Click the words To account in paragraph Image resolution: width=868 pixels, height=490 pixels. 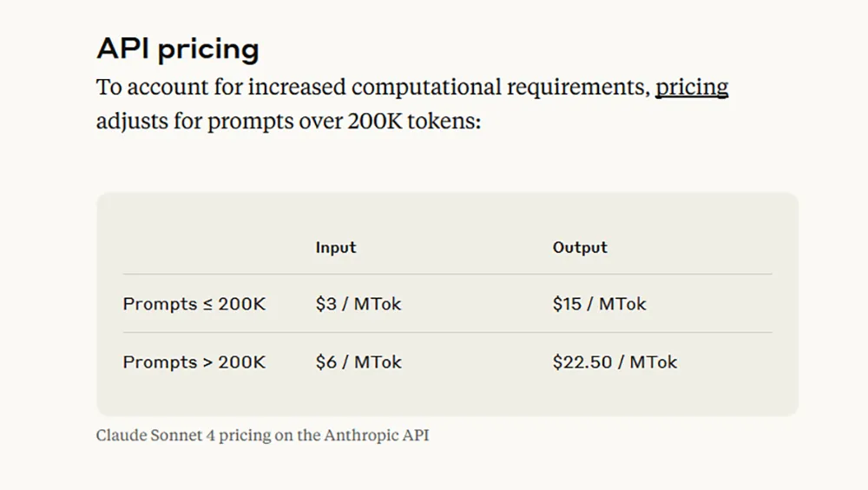pos(137,88)
